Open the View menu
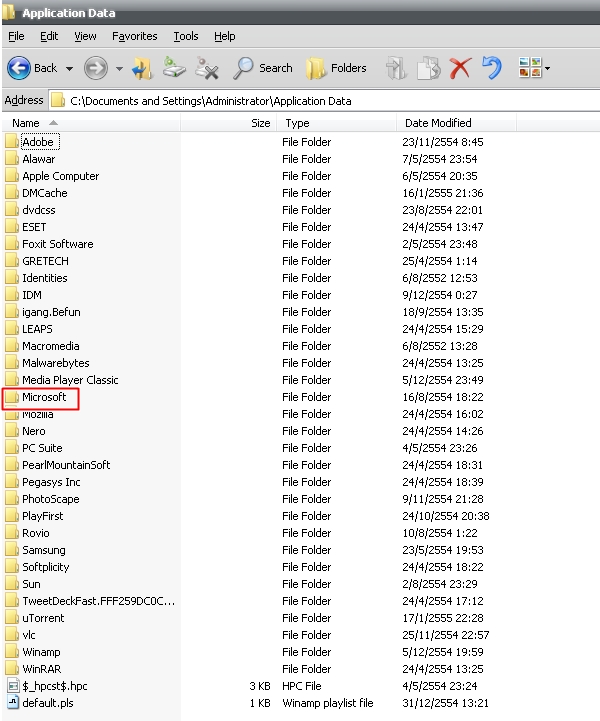 85,36
